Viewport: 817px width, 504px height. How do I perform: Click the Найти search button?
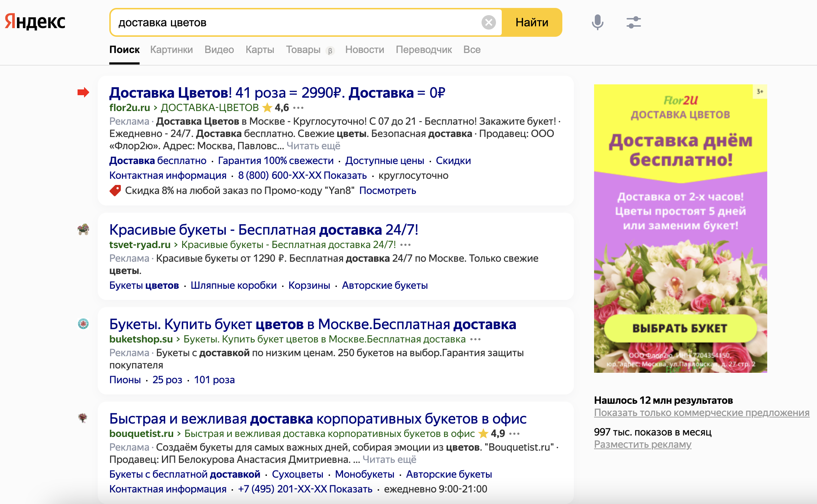pos(532,22)
